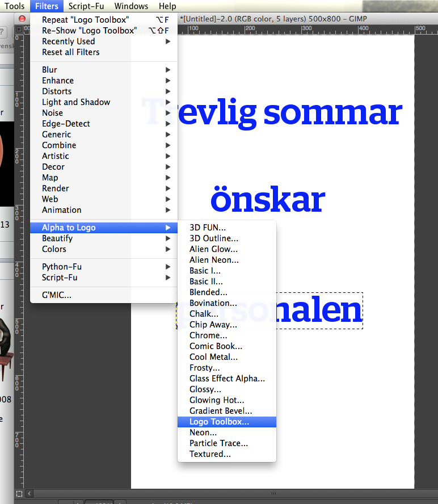Viewport: 438px width, 504px height.
Task: Choose the 3D Outline logo effect
Action: (227, 238)
